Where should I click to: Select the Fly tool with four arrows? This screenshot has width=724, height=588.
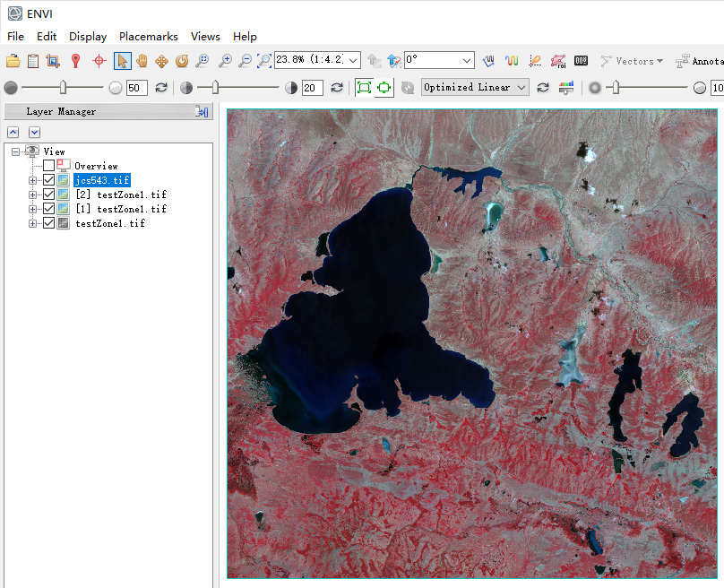point(162,61)
